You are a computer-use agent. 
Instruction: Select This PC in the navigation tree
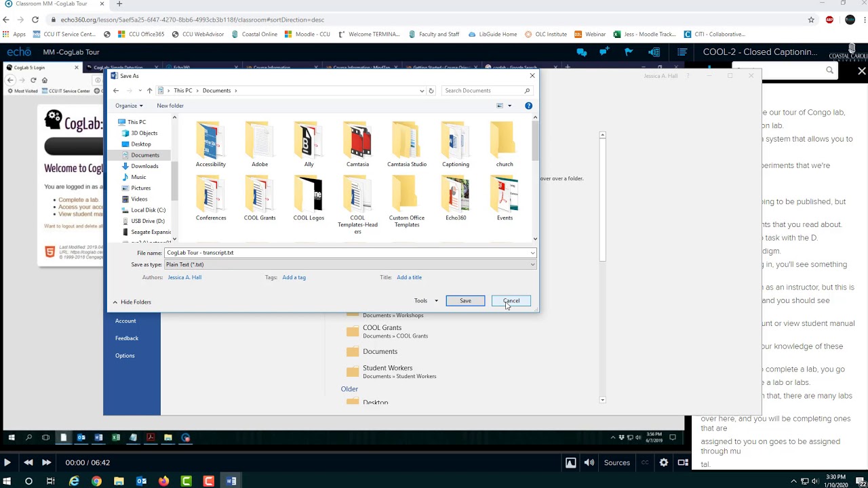[x=137, y=122]
